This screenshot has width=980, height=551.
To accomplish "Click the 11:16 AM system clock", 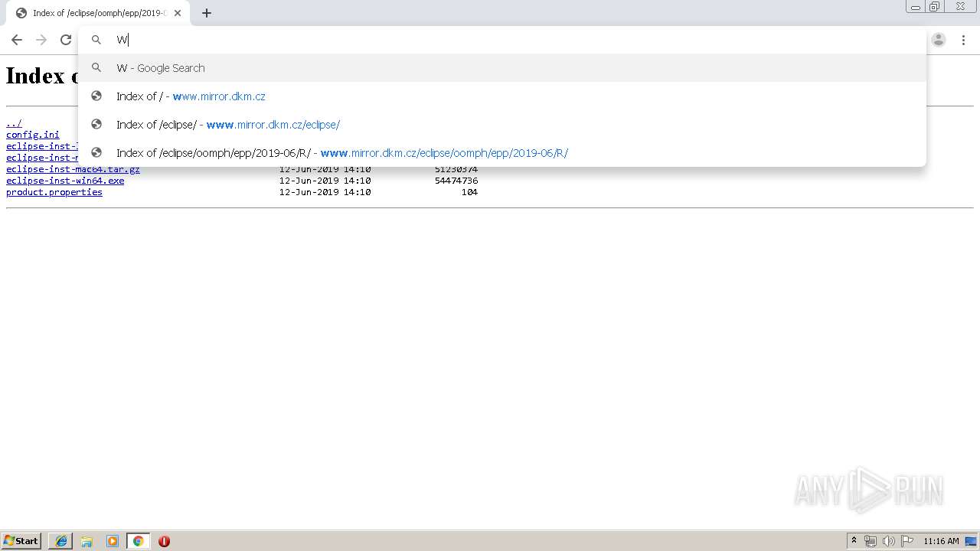I will coord(941,541).
